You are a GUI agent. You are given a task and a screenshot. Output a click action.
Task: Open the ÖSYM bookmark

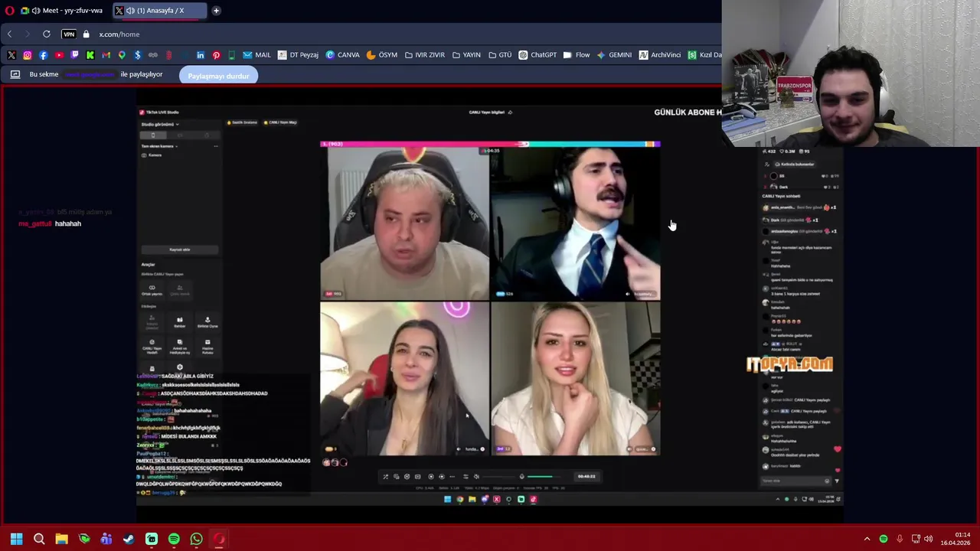click(x=382, y=55)
